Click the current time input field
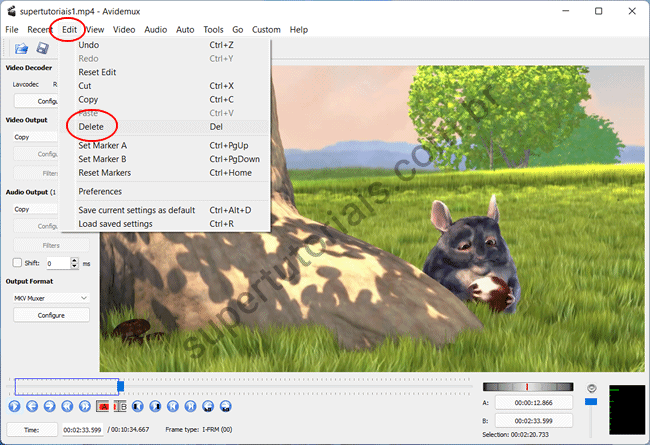Screen dimensions: 650x445 point(82,429)
